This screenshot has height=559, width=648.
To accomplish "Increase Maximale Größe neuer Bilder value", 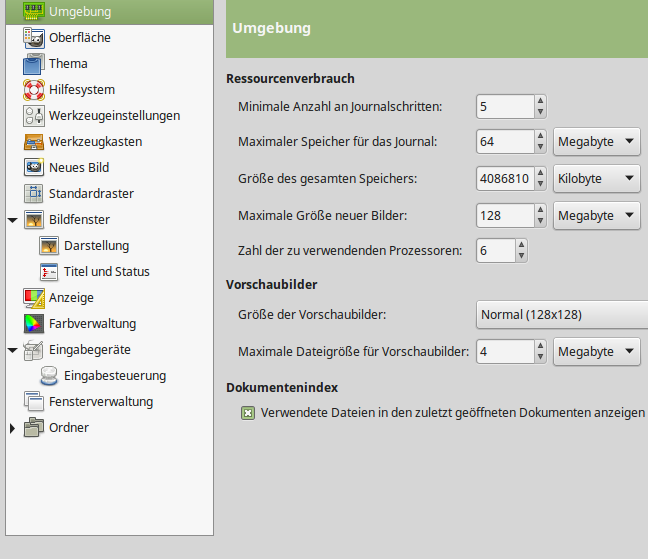I will (540, 209).
